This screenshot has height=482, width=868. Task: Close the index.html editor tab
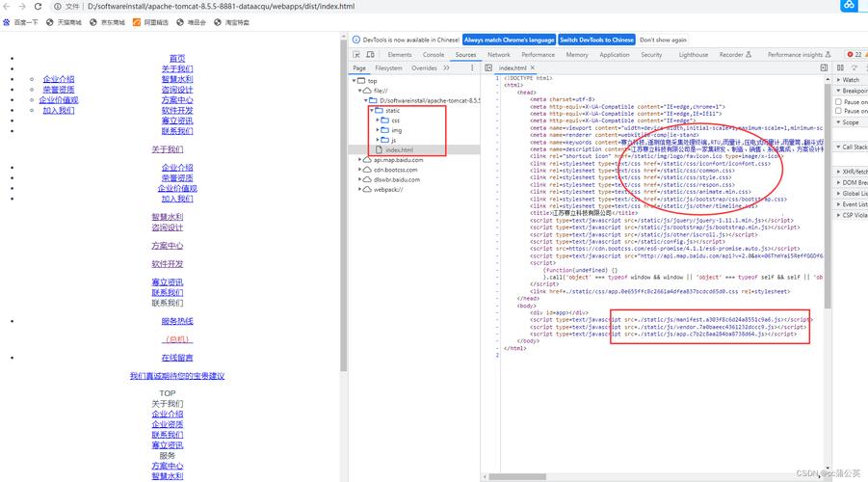[533, 68]
